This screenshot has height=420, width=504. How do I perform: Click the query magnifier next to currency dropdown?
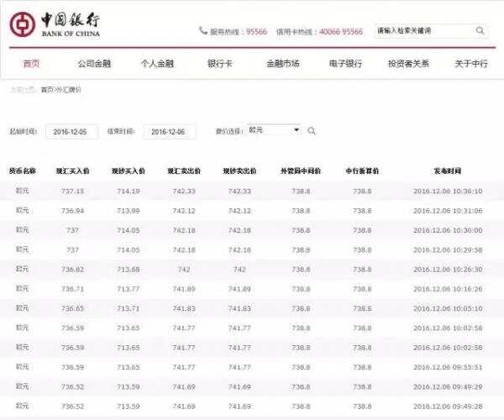[311, 131]
